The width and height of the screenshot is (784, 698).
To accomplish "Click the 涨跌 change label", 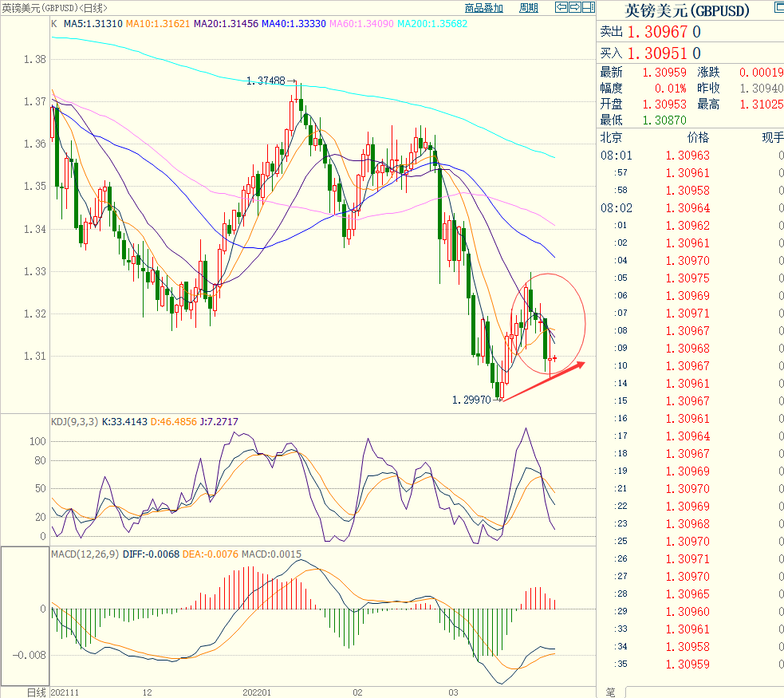I will 708,73.
